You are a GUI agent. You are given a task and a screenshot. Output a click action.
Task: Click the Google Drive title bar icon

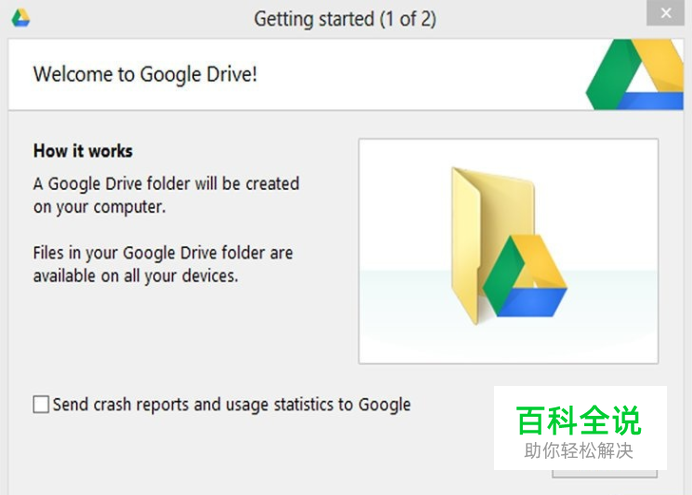click(21, 18)
